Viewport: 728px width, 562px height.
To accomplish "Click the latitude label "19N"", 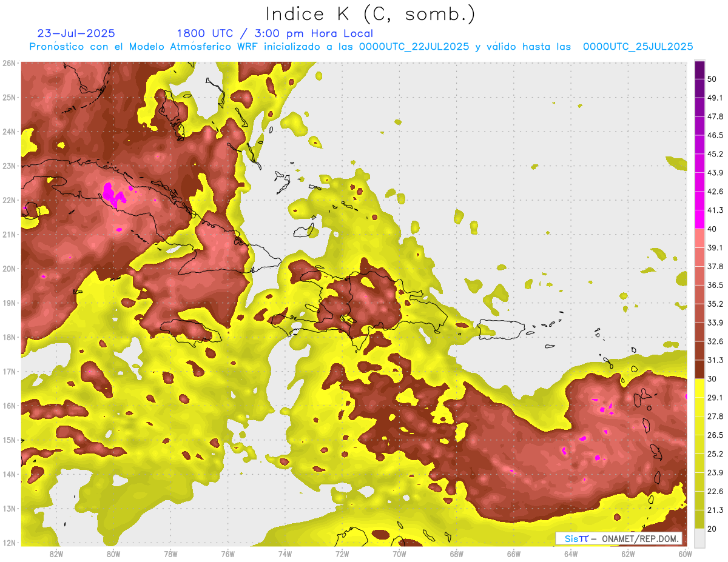I will [9, 303].
